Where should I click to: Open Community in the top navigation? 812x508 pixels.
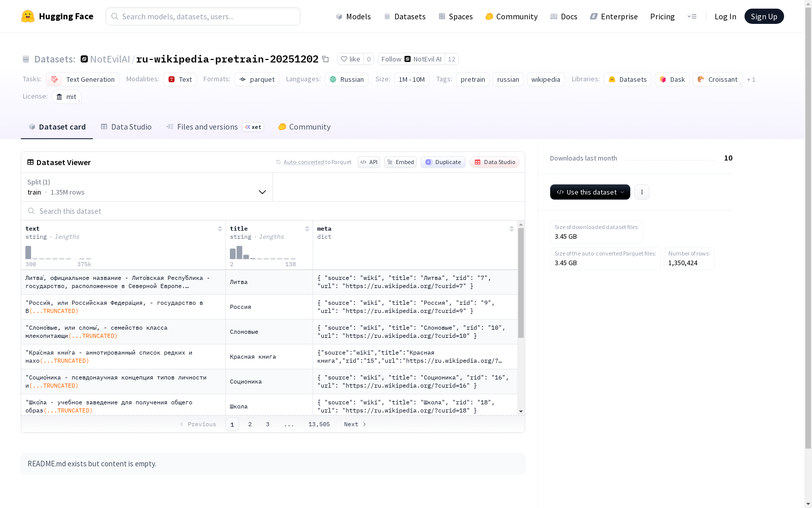pyautogui.click(x=512, y=16)
